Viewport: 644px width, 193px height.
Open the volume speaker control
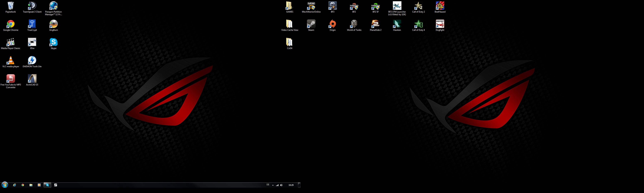282,185
